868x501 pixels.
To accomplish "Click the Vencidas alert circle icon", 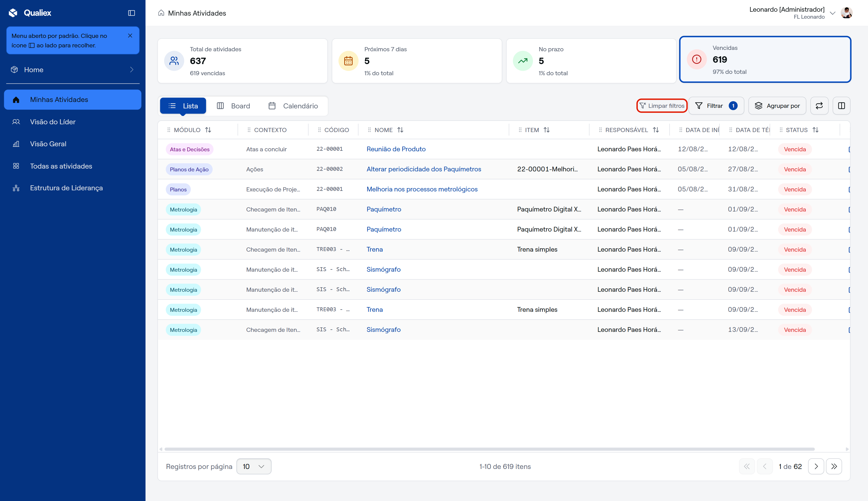I will (x=697, y=60).
